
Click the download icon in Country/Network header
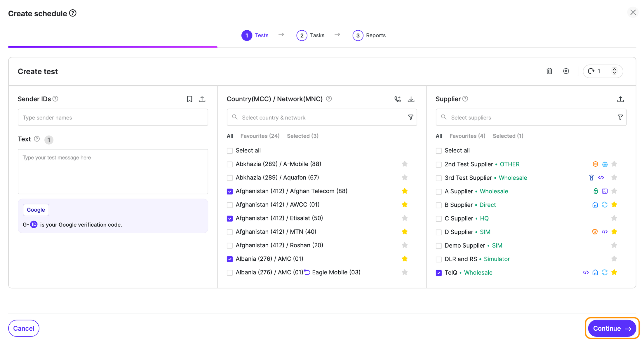pos(411,99)
